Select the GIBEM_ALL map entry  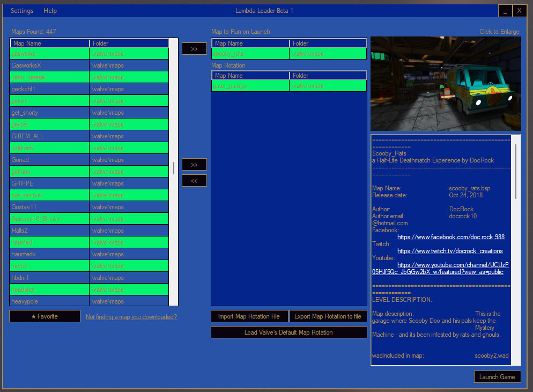[49, 136]
